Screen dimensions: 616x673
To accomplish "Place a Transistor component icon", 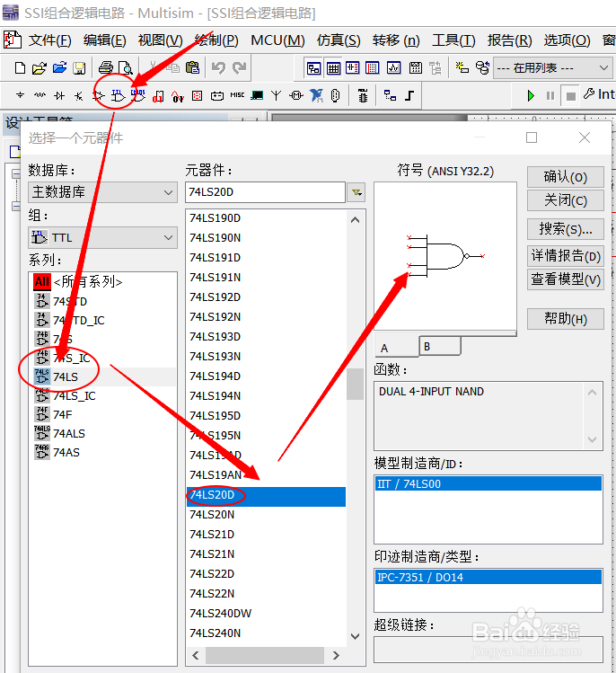I will coord(78,96).
